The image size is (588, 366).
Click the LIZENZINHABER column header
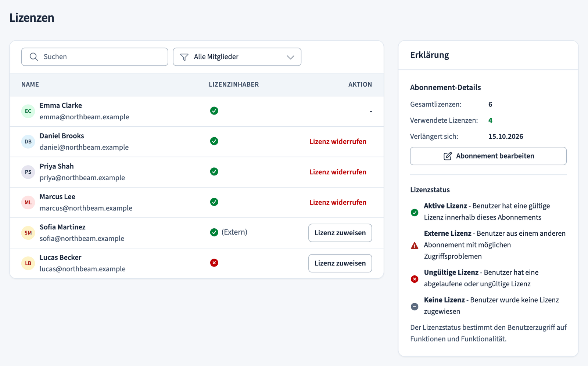pos(234,84)
